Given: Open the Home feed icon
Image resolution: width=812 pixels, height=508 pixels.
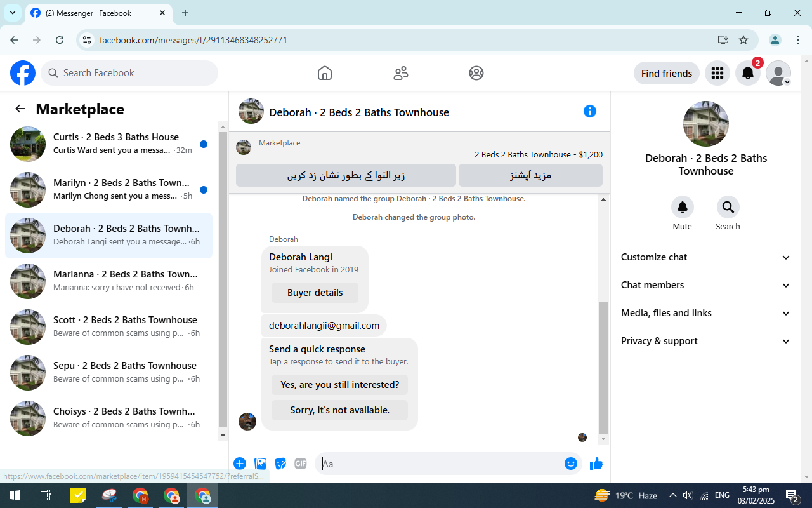Looking at the screenshot, I should (x=325, y=73).
